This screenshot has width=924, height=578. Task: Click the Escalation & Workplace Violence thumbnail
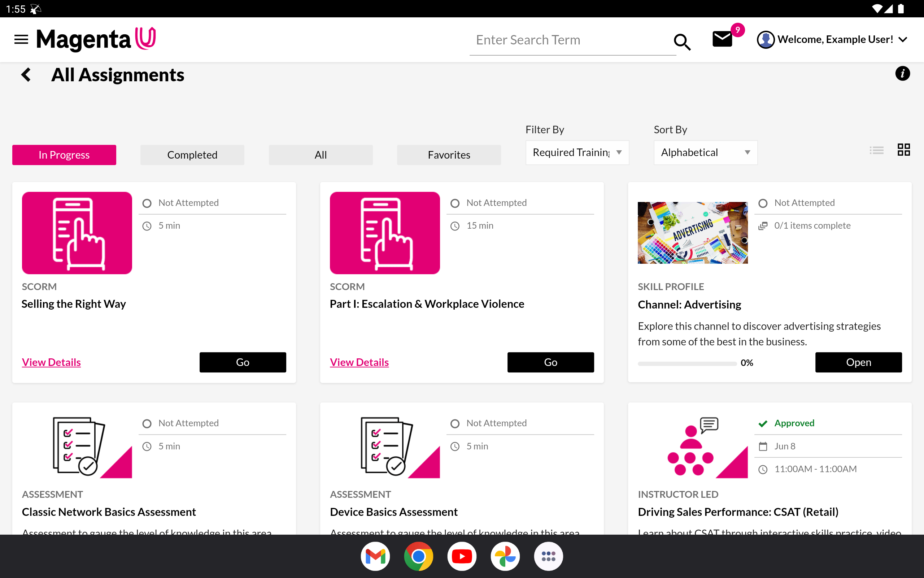coord(385,233)
